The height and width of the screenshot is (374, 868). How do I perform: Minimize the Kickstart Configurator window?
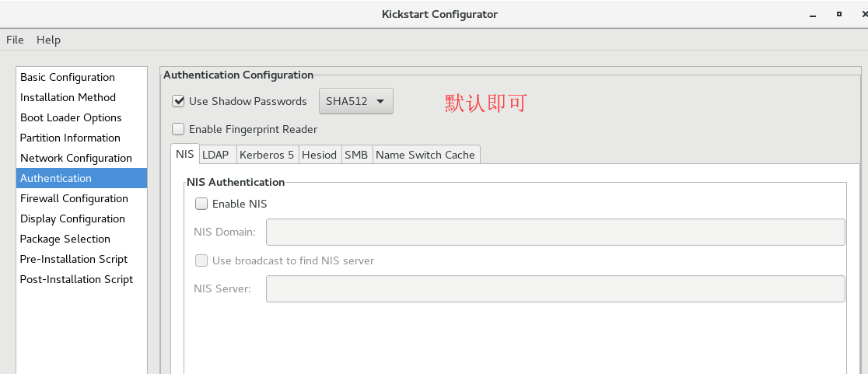point(813,15)
